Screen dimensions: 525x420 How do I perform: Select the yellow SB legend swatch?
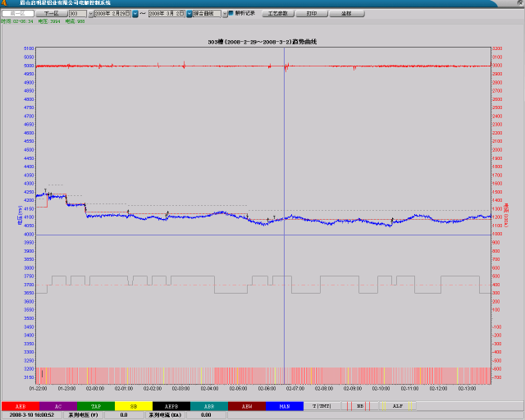point(133,406)
